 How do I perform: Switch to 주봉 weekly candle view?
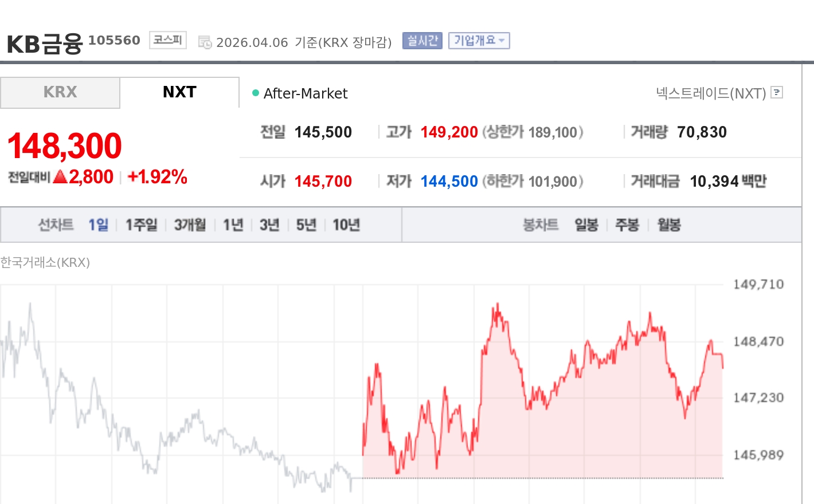tap(627, 225)
